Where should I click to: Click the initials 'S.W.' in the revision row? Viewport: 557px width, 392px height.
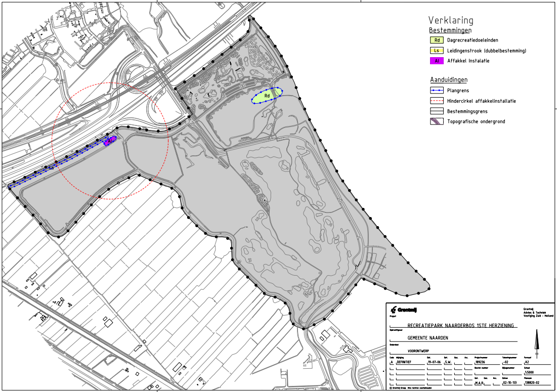(448, 362)
